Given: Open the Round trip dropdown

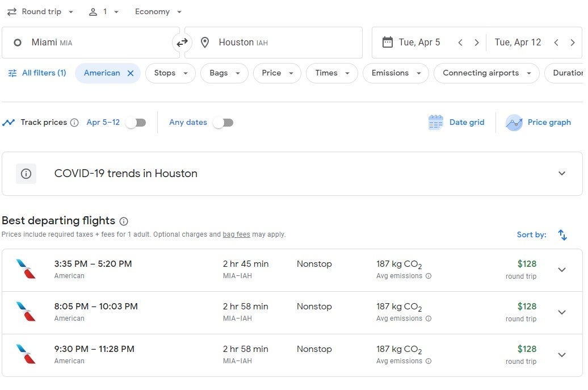Looking at the screenshot, I should [x=41, y=12].
